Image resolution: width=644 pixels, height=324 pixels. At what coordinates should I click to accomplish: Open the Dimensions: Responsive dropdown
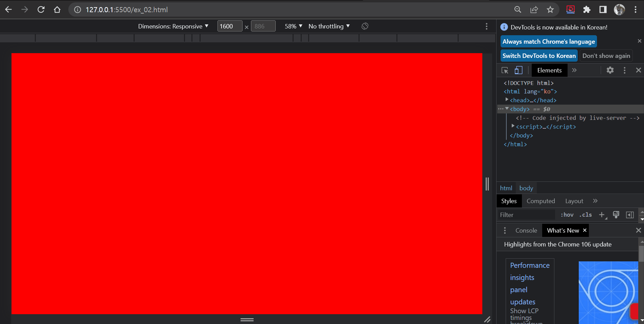click(x=173, y=26)
